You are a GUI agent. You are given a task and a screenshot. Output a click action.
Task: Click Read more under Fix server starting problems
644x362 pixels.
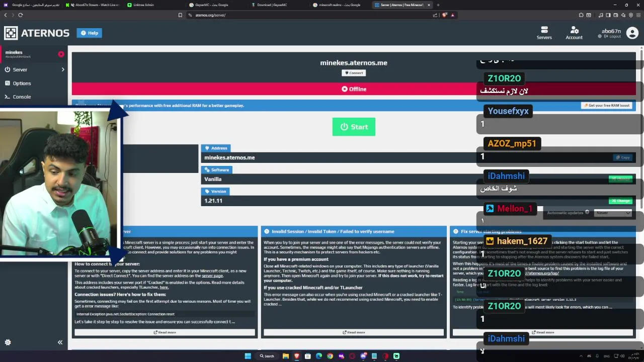click(543, 332)
